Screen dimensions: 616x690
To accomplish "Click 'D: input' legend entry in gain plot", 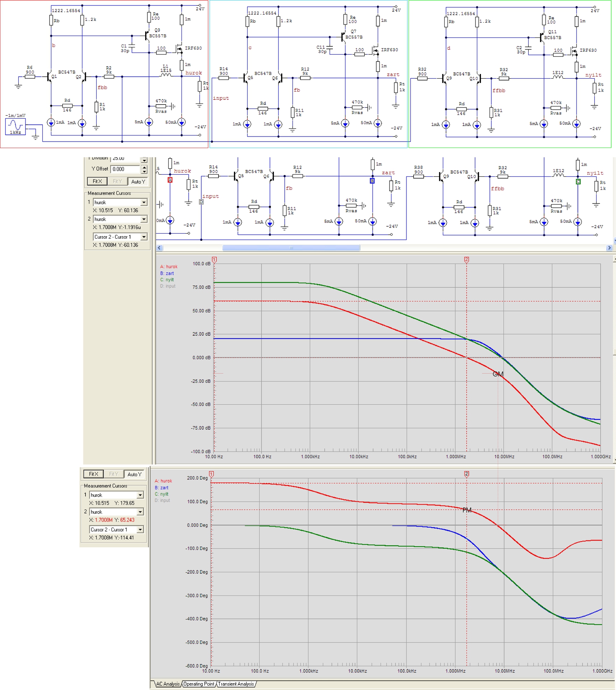I will point(168,286).
